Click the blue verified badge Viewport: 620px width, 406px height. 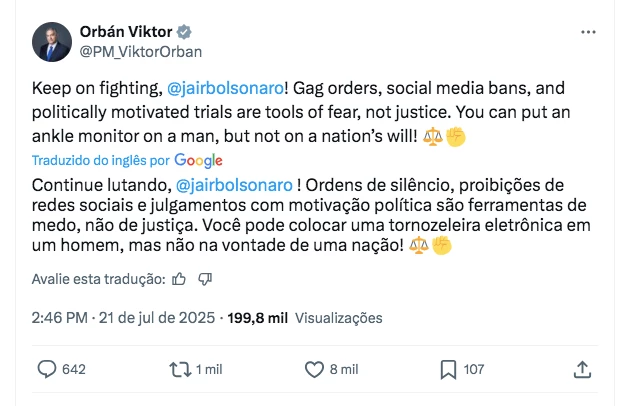[x=184, y=32]
